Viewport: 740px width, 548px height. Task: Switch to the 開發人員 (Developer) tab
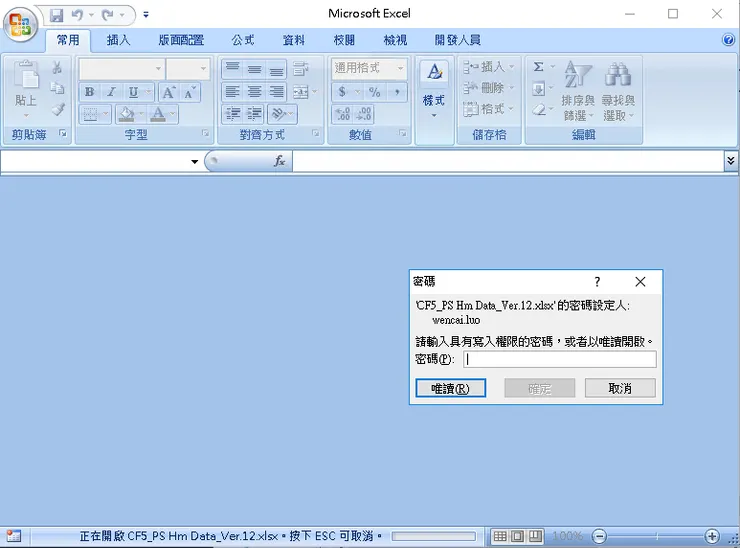coord(458,40)
